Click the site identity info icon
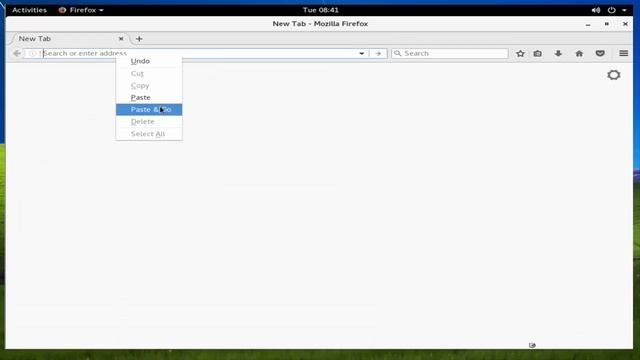 [x=32, y=53]
